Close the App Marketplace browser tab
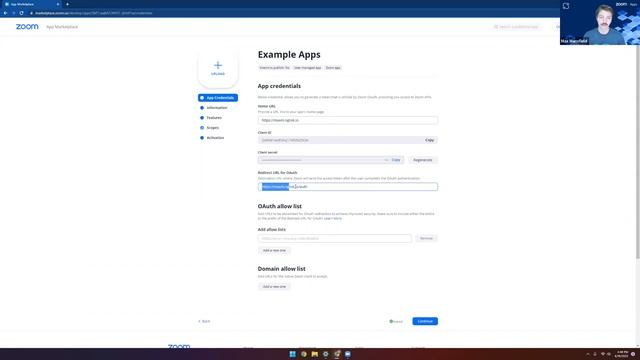 pos(58,4)
